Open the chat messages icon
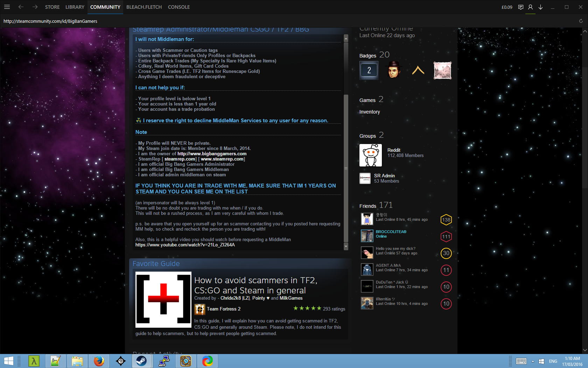The height and width of the screenshot is (368, 588). tap(520, 7)
